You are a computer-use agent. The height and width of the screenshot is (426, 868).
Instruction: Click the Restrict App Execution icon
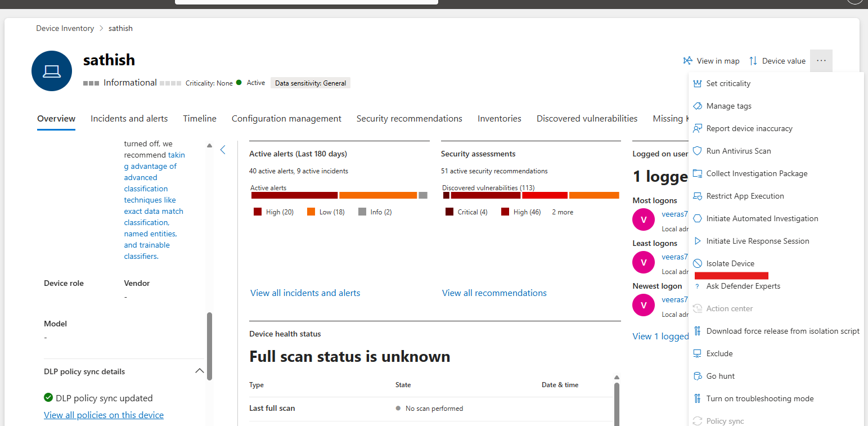click(x=698, y=196)
